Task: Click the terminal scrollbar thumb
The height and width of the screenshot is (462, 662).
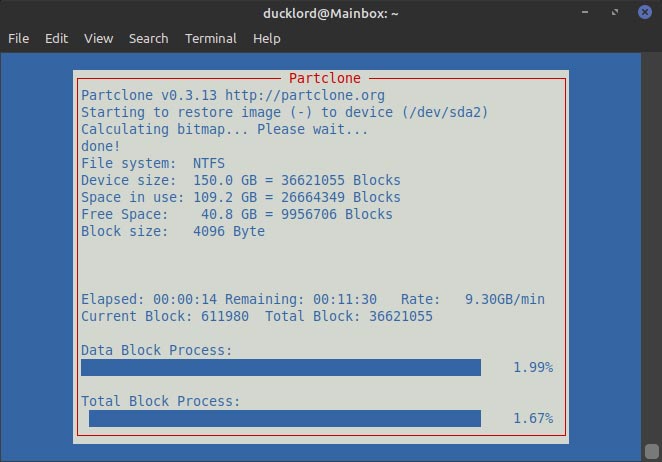Action: [x=652, y=451]
